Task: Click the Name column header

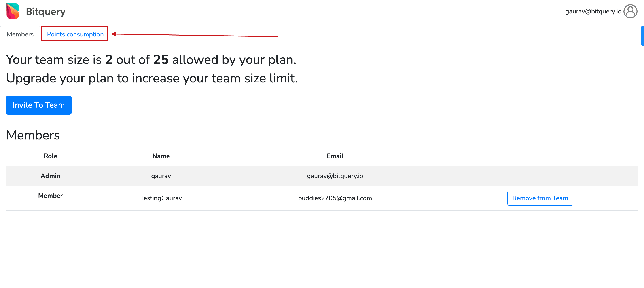Action: (161, 156)
